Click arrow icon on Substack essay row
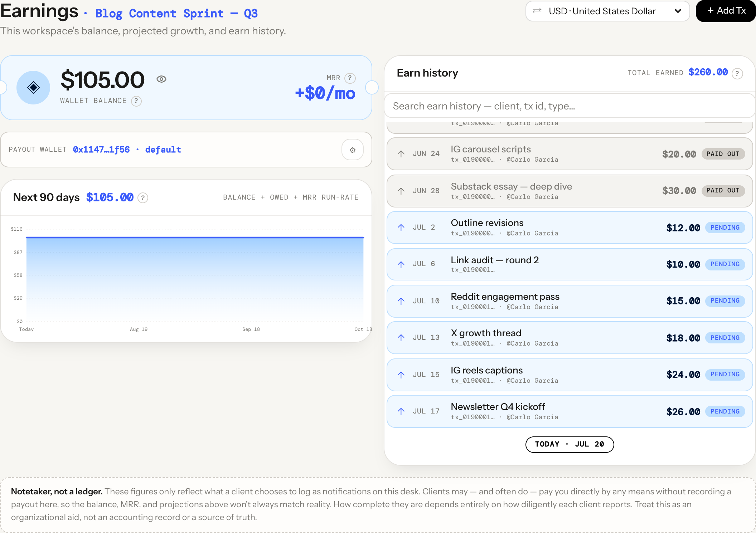The width and height of the screenshot is (756, 533). (401, 191)
